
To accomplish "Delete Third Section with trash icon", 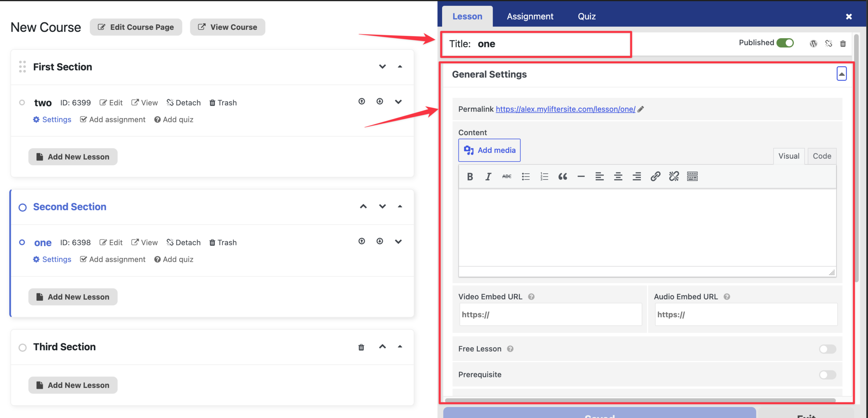I will [361, 347].
